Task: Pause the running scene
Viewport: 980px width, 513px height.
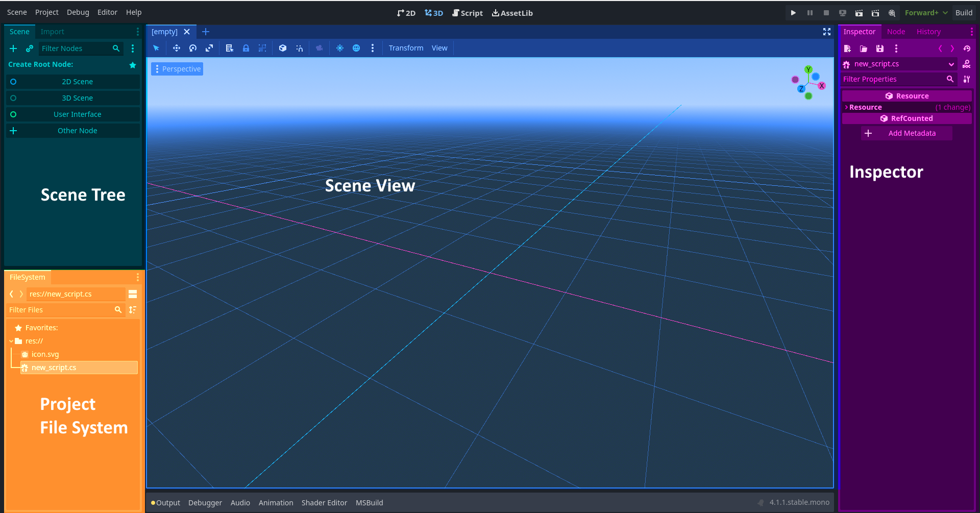Action: click(810, 13)
